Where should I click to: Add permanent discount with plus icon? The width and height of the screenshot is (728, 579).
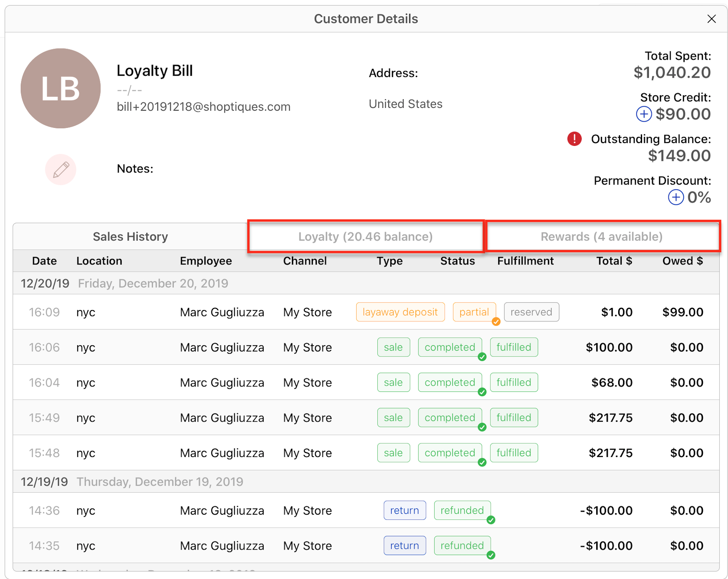[676, 197]
